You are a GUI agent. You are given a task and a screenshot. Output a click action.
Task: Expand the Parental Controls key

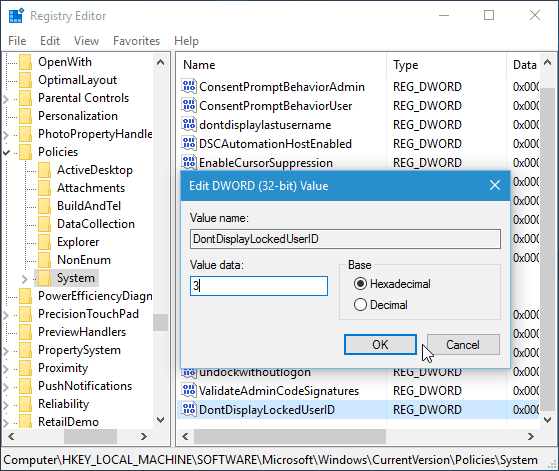click(6, 98)
